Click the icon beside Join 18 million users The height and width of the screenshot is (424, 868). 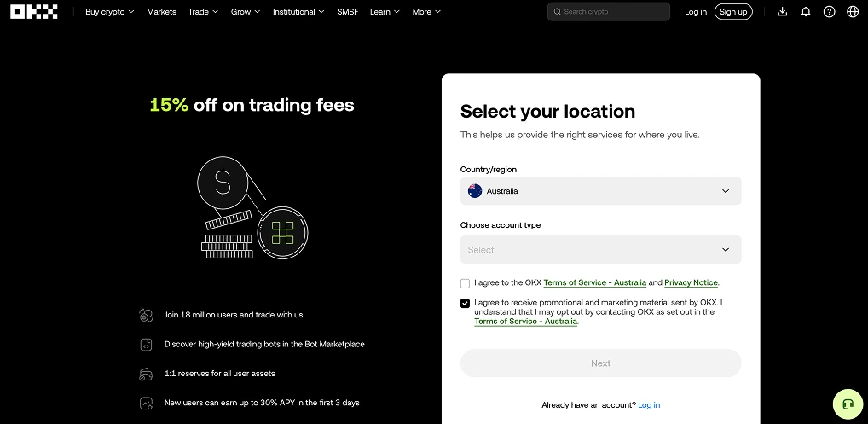(x=146, y=315)
